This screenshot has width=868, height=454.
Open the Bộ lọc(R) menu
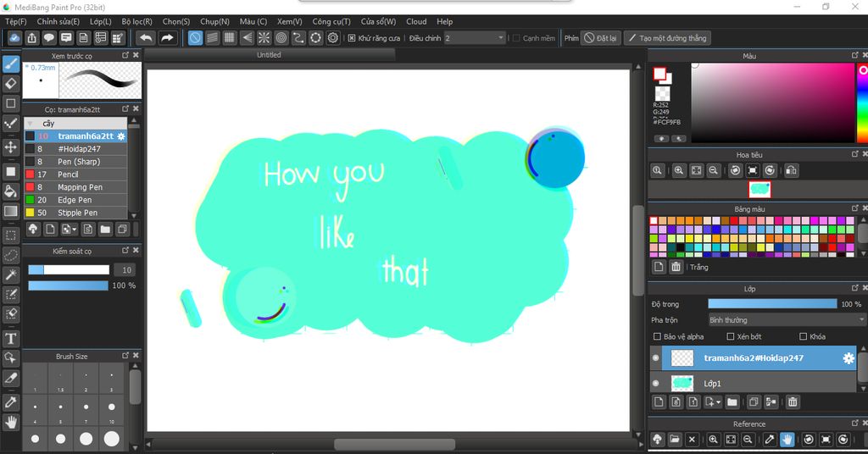136,21
